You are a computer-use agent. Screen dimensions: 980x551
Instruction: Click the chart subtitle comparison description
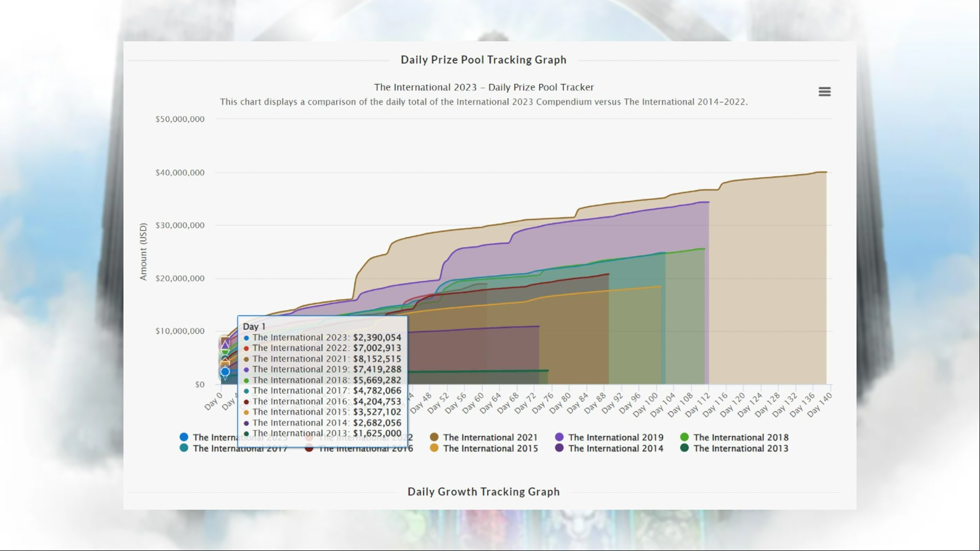tap(484, 102)
